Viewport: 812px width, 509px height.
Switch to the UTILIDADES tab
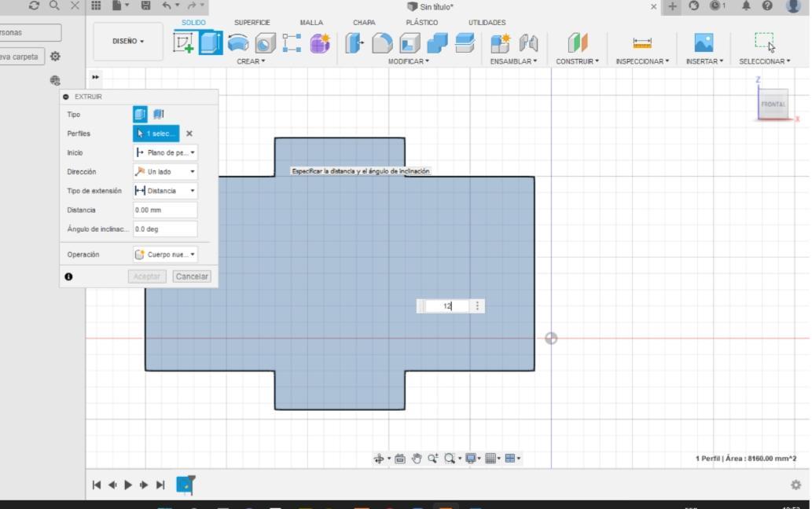pos(487,22)
